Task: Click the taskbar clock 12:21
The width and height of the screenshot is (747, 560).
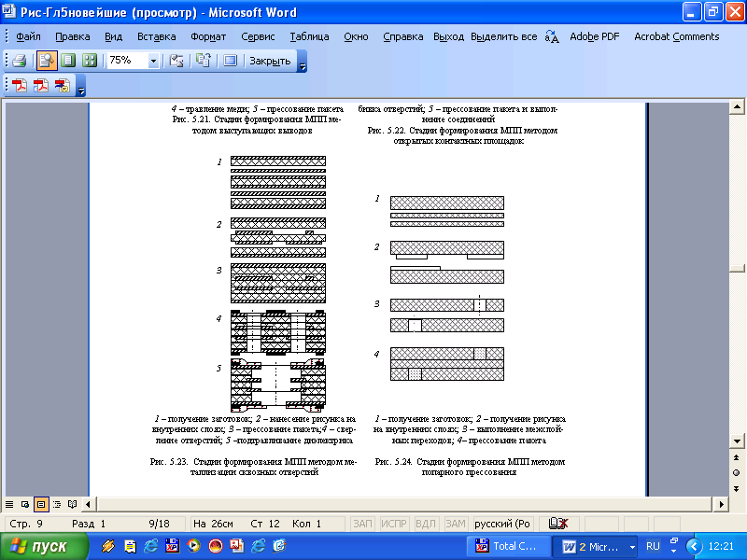Action: coord(721,546)
